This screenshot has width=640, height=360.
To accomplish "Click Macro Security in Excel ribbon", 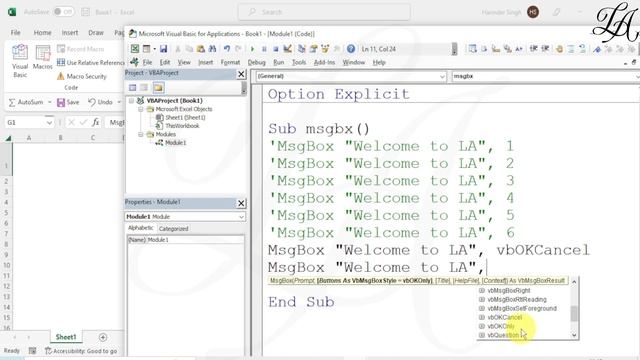I will (82, 76).
